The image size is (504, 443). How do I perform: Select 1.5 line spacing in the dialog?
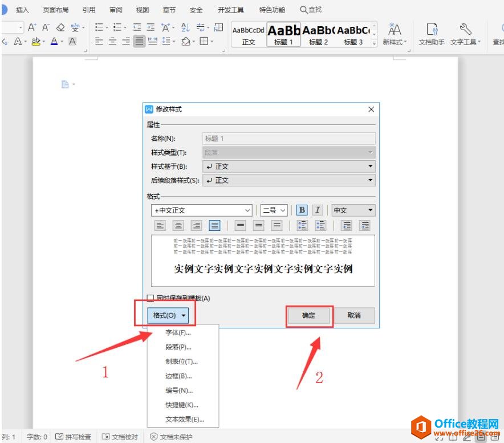click(x=258, y=226)
